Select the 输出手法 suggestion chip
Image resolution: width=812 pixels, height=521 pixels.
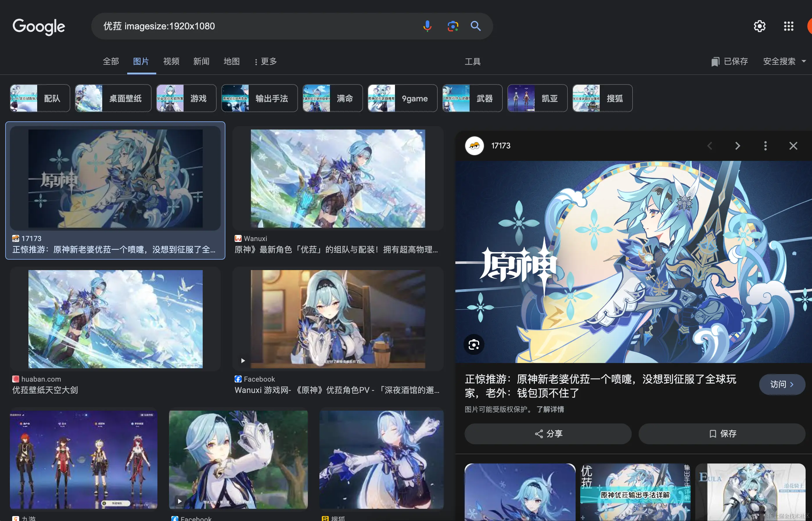pos(260,98)
